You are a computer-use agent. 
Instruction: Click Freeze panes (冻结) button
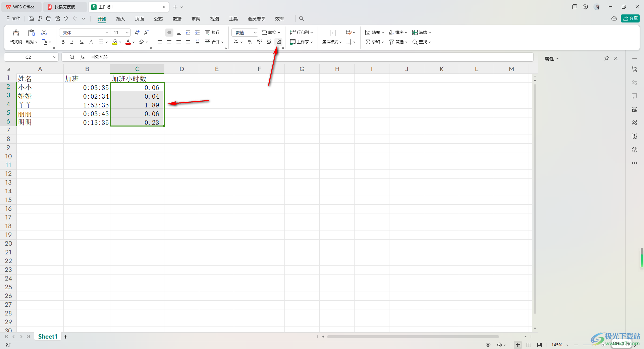[421, 33]
